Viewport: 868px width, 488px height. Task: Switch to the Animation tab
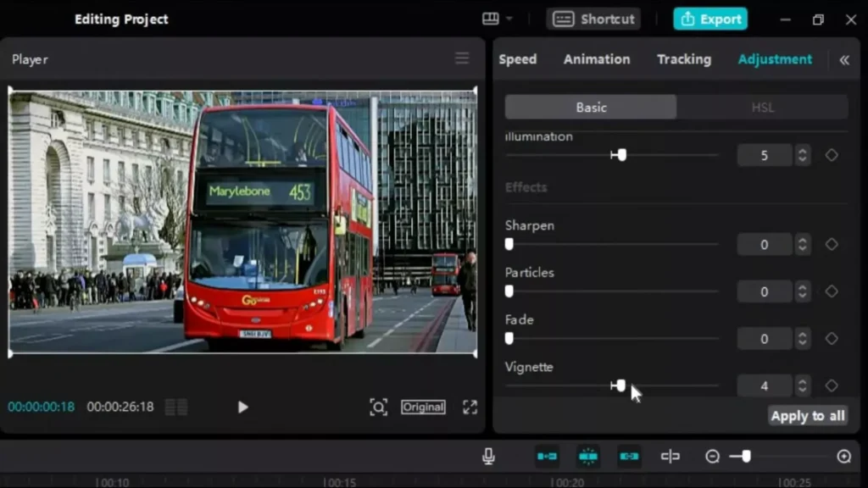597,59
